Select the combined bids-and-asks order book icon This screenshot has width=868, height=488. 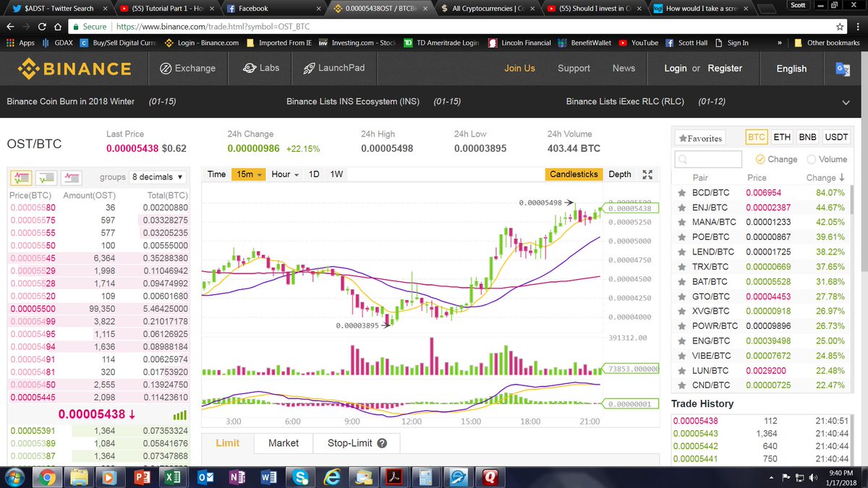(21, 177)
